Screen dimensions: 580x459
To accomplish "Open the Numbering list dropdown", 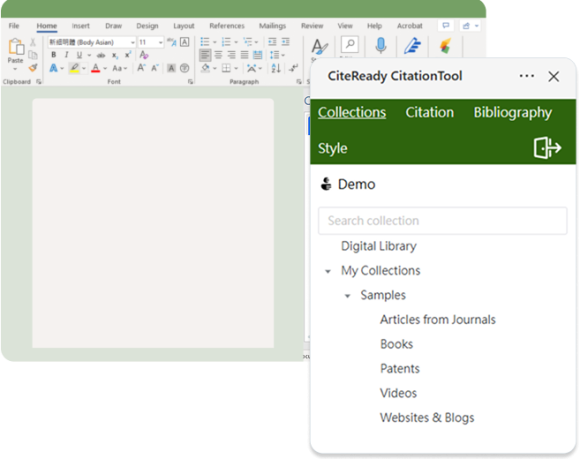I will [x=236, y=42].
